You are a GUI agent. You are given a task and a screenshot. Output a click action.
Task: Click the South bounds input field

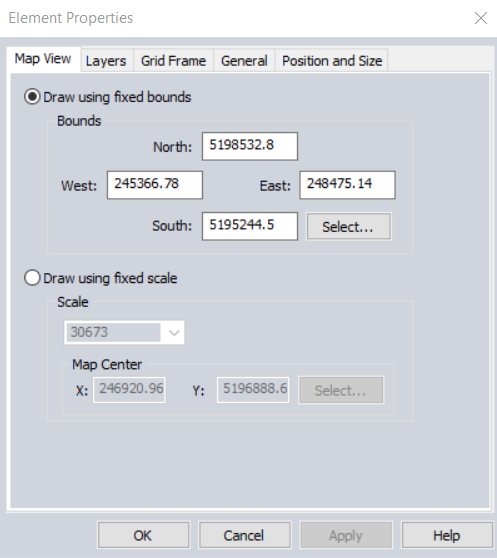tap(250, 226)
